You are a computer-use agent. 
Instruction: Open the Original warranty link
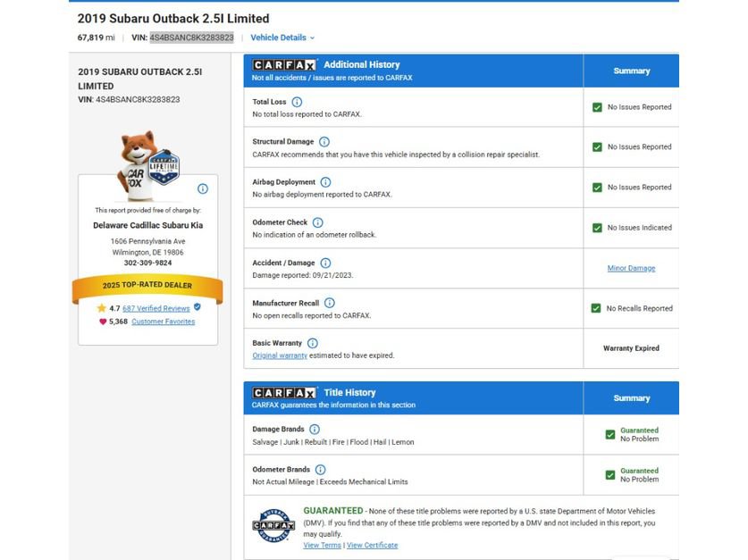click(280, 355)
